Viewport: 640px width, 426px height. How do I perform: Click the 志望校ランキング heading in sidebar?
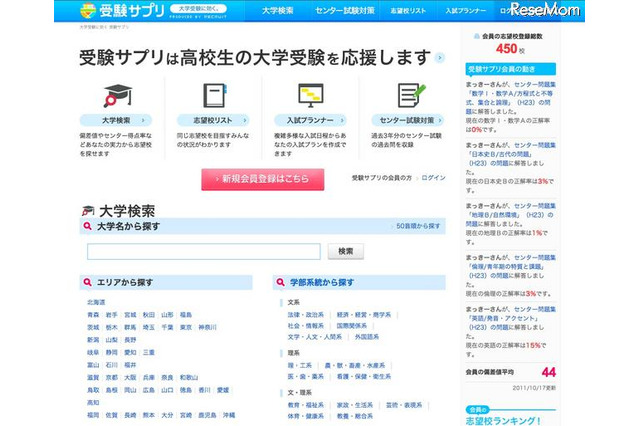coord(503,421)
